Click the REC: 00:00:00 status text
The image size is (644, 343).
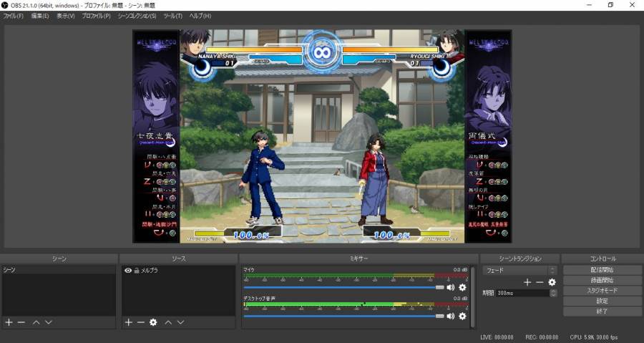(x=542, y=337)
